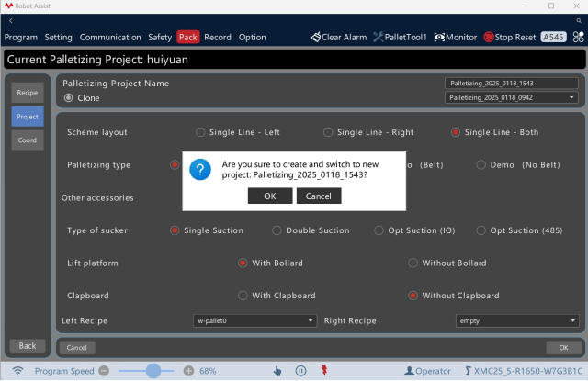
Task: Increase program speed with plus icon
Action: point(188,371)
